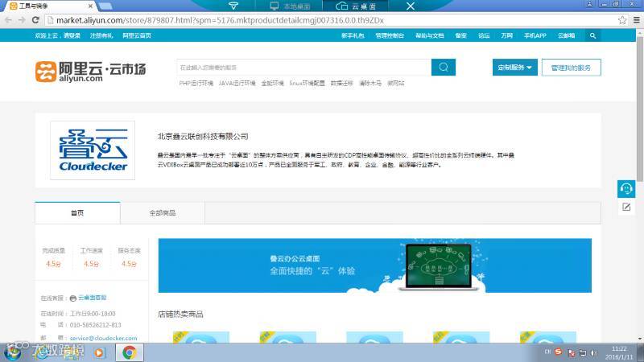Switch to the 全部商品 store tab

tap(163, 213)
